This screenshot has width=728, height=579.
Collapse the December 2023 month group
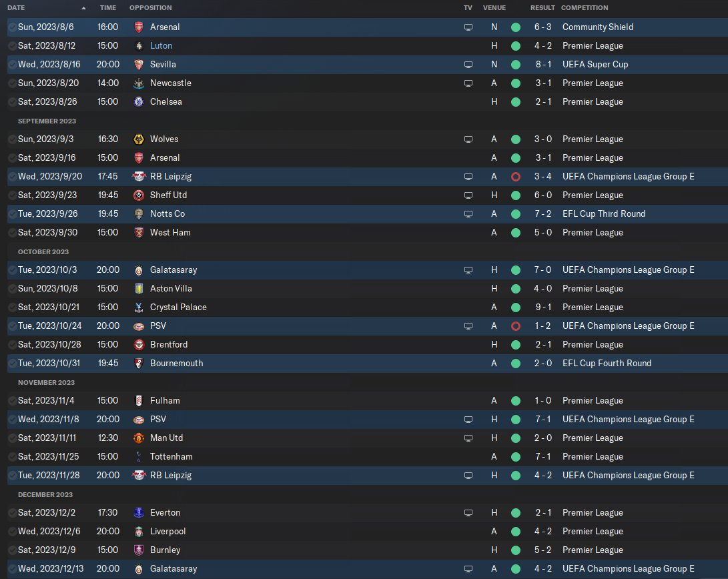tap(45, 494)
